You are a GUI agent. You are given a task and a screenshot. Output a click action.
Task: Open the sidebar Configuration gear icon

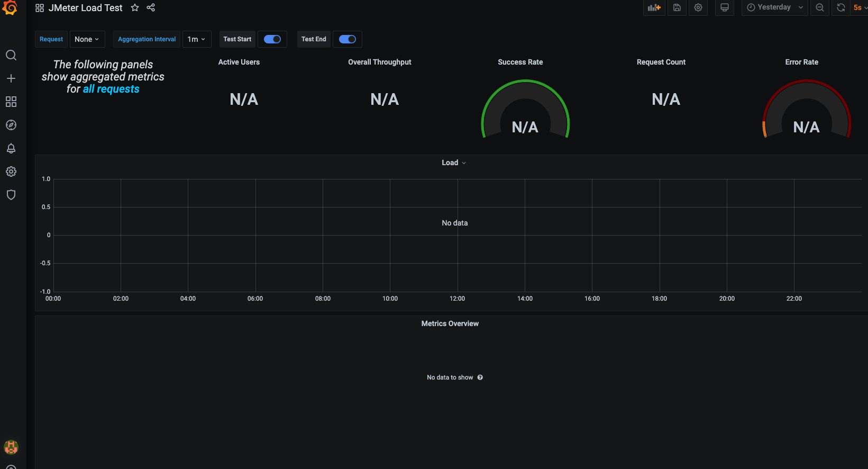click(11, 172)
